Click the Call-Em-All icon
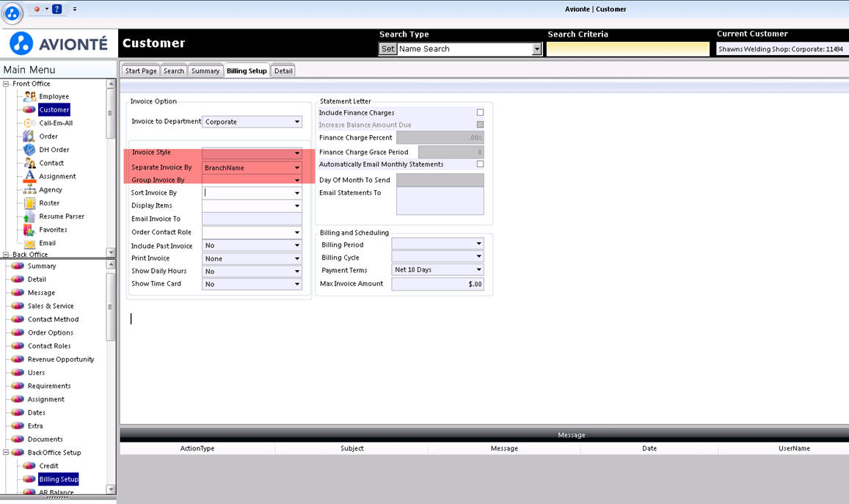The image size is (849, 504). [x=30, y=123]
